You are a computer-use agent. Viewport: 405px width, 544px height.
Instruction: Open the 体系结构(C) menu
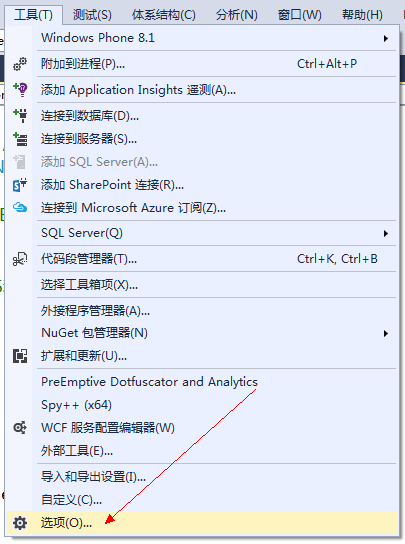(x=164, y=15)
